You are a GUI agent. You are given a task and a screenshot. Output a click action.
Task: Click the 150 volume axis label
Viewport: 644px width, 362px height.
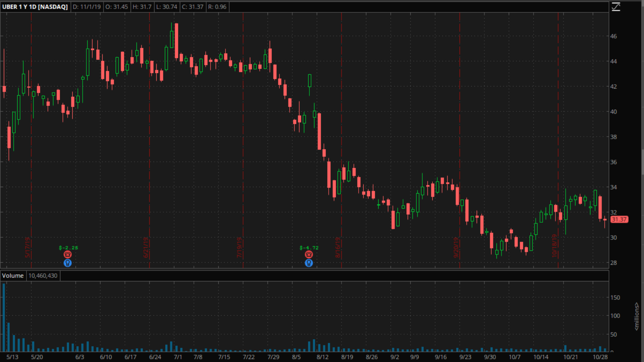(x=615, y=297)
